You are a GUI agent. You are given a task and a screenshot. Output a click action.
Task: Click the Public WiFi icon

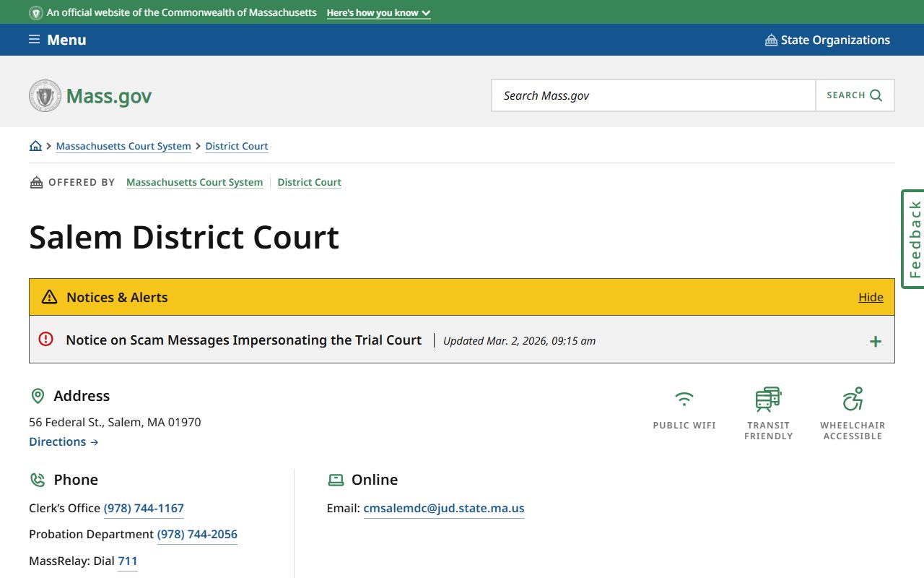pos(684,399)
